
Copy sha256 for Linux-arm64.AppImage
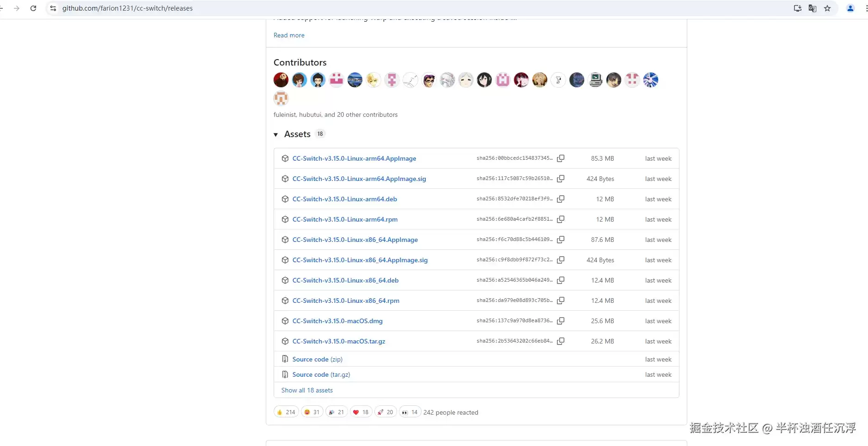(x=561, y=158)
